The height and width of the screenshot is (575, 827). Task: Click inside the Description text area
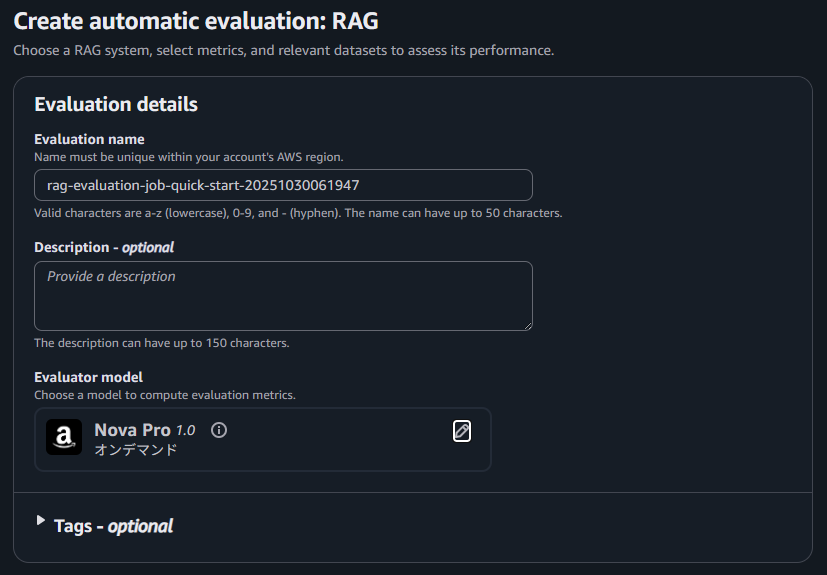[283, 296]
